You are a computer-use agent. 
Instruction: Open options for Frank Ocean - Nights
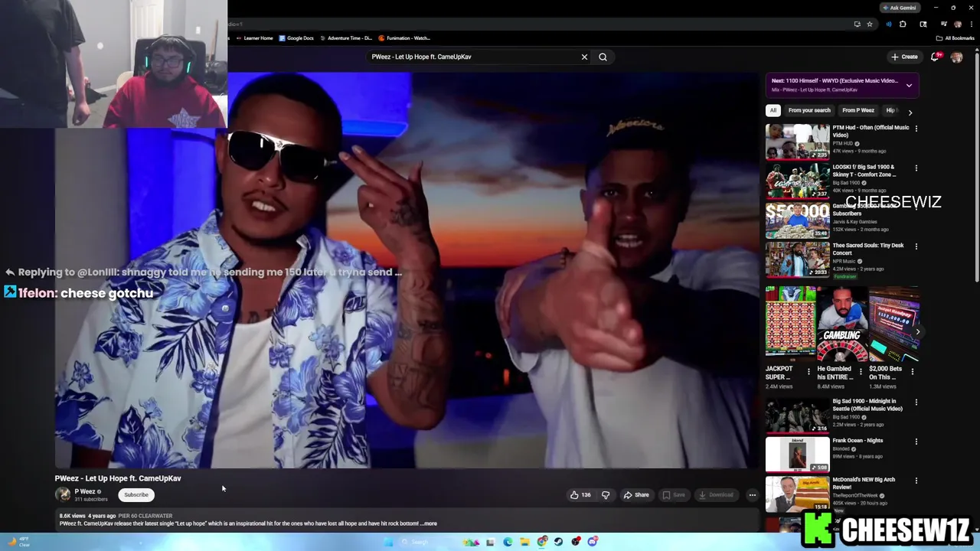(916, 442)
